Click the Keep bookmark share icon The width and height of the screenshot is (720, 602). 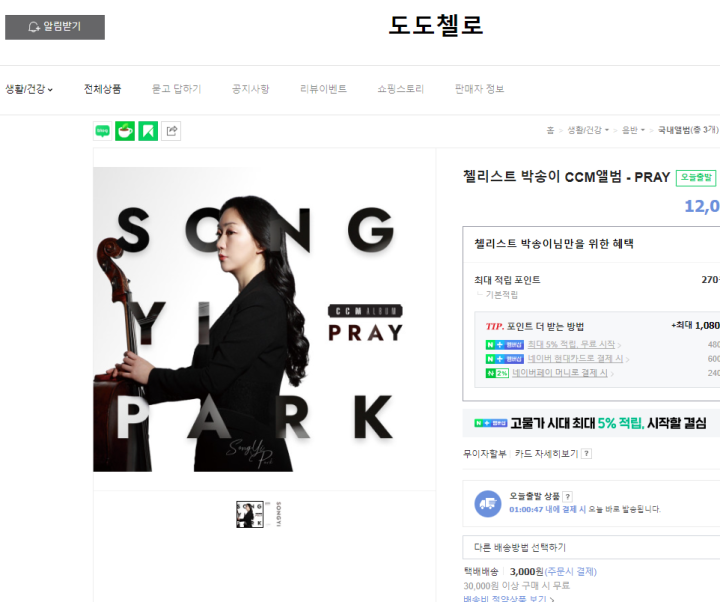[x=148, y=131]
